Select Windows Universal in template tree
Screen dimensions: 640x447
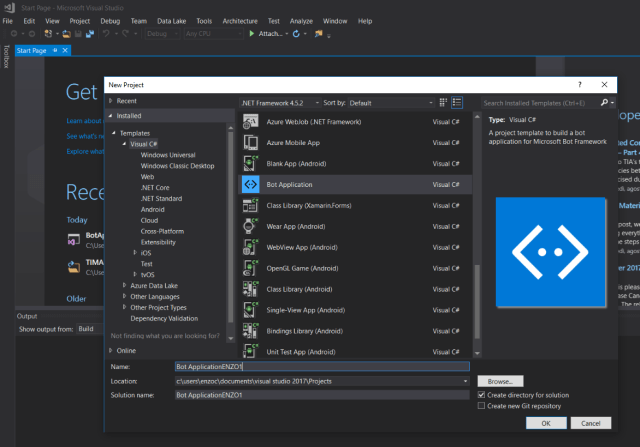click(168, 155)
